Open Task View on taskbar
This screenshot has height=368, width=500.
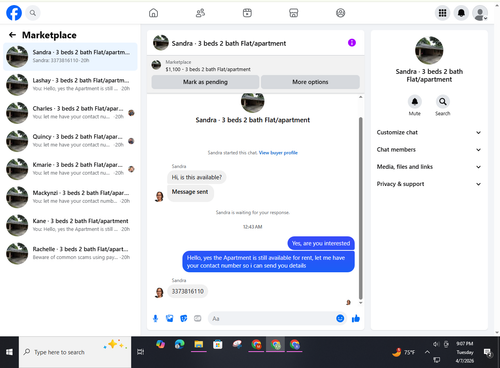(141, 352)
